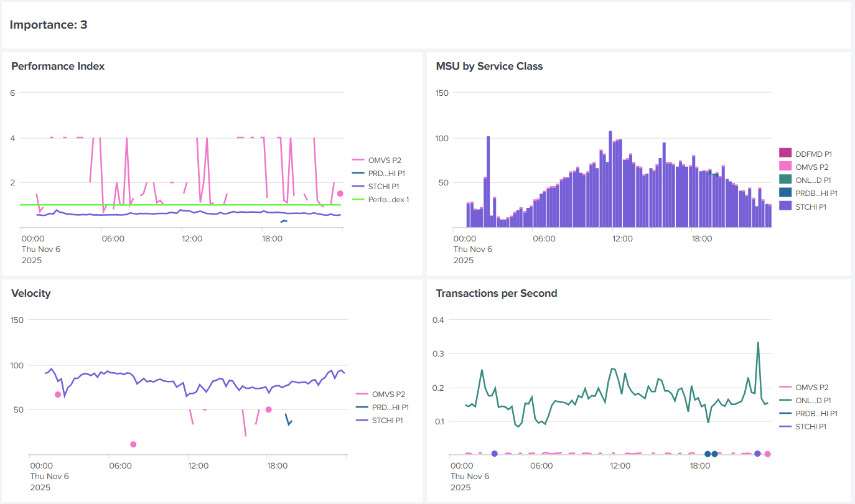The height and width of the screenshot is (504, 855).
Task: Click the Thu Nov 6 date under Velocity
Action: [x=50, y=477]
